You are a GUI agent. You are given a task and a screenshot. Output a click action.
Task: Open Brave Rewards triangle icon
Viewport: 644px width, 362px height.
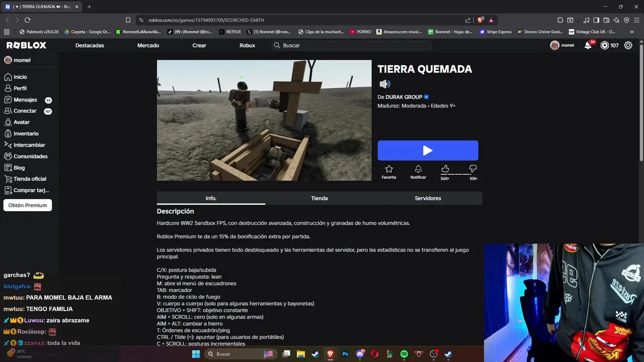point(491,20)
